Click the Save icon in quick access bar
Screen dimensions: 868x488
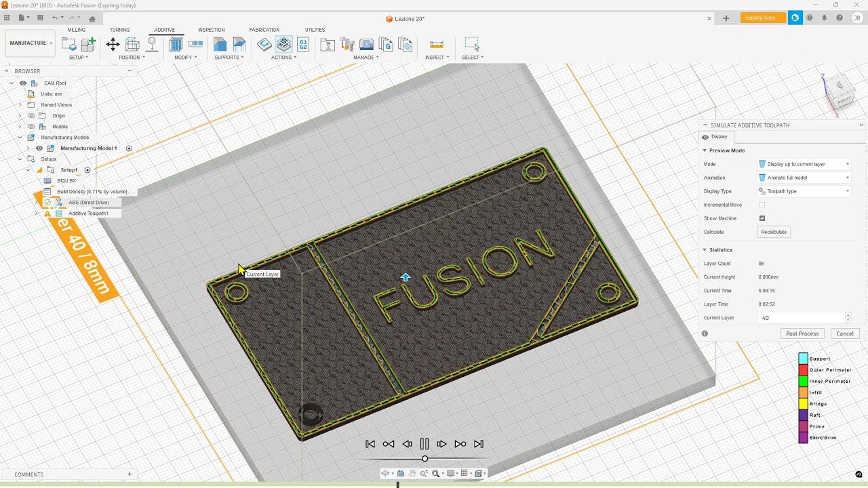tap(40, 18)
